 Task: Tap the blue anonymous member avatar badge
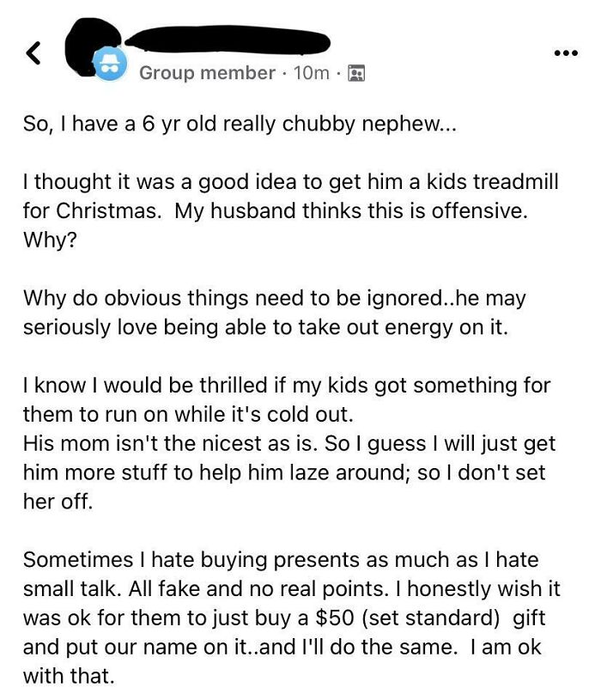109,64
